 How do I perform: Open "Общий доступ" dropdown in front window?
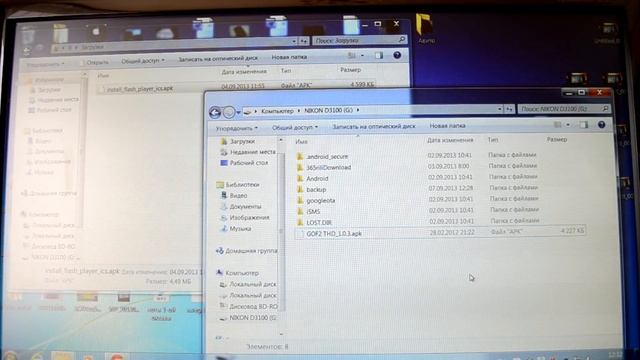(x=295, y=127)
